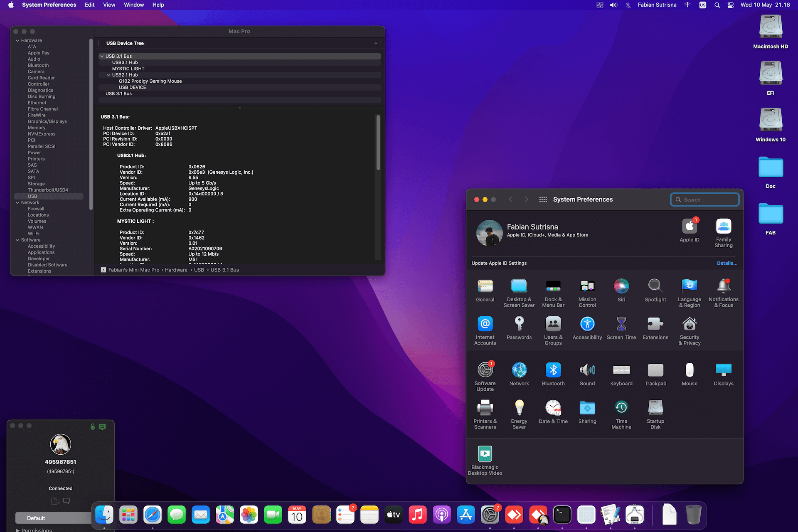Viewport: 798px width, 532px height.
Task: Collapse the first USB 3.1 Bus tree
Action: point(102,56)
